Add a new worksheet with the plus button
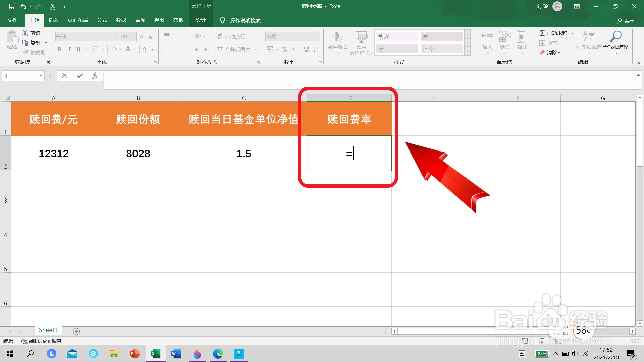This screenshot has width=644, height=362. pos(76,331)
